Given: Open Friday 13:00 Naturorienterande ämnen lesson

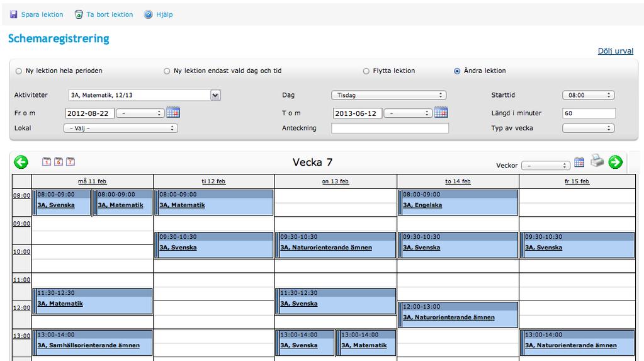Looking at the screenshot, I should (577, 343).
